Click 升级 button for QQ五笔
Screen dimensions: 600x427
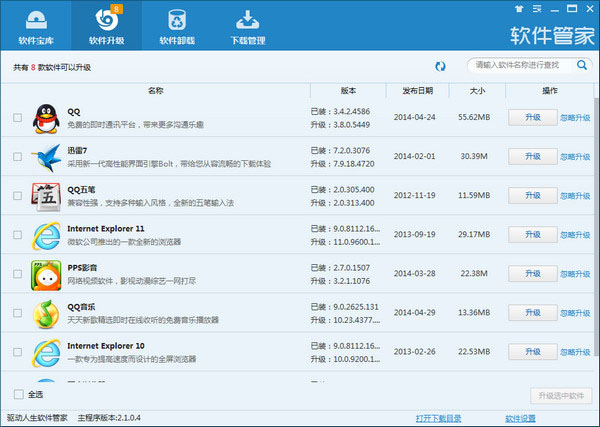click(x=533, y=196)
